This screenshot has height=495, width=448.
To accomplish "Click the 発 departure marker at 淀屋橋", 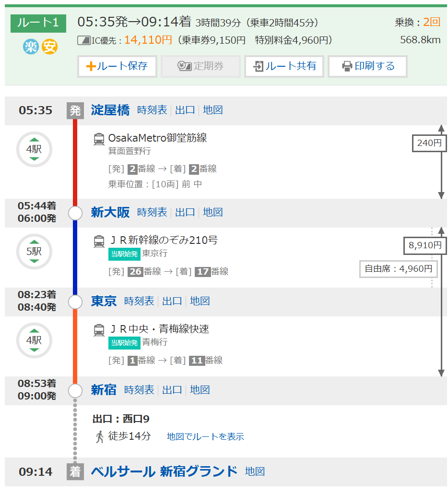I will tap(75, 111).
